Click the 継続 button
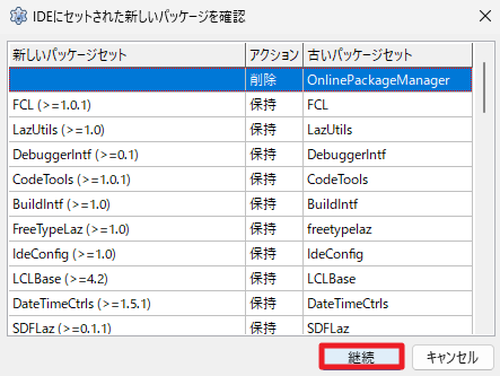The height and width of the screenshot is (376, 500). point(362,357)
